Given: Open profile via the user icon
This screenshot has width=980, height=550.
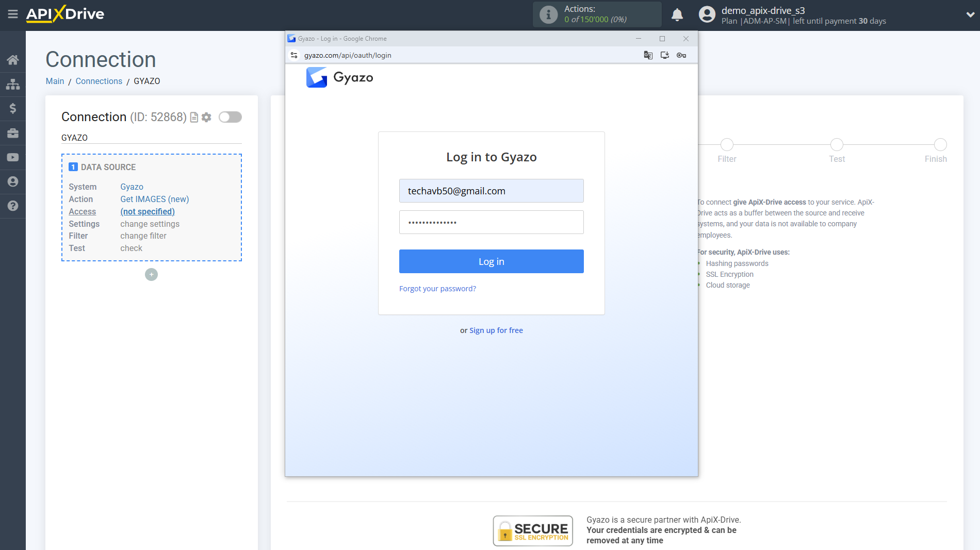Looking at the screenshot, I should point(13,181).
